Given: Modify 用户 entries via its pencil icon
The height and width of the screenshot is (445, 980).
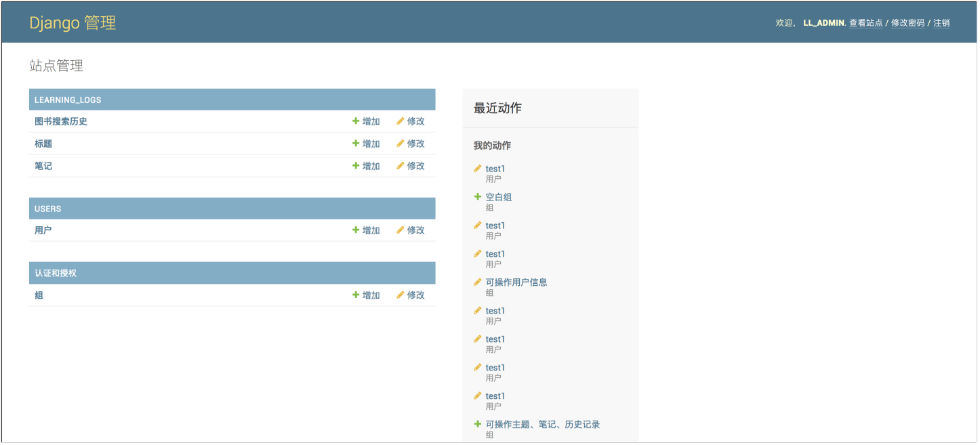Looking at the screenshot, I should [401, 230].
